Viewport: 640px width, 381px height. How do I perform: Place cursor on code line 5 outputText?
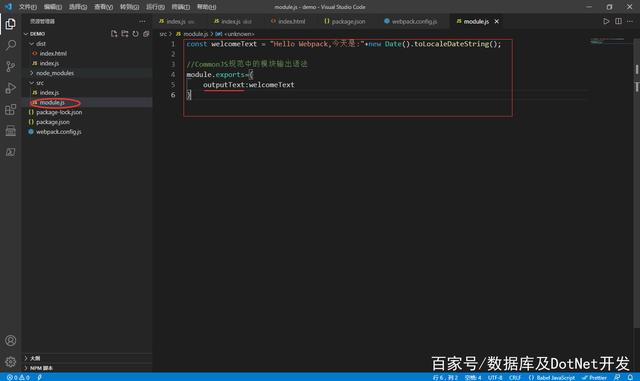(223, 85)
